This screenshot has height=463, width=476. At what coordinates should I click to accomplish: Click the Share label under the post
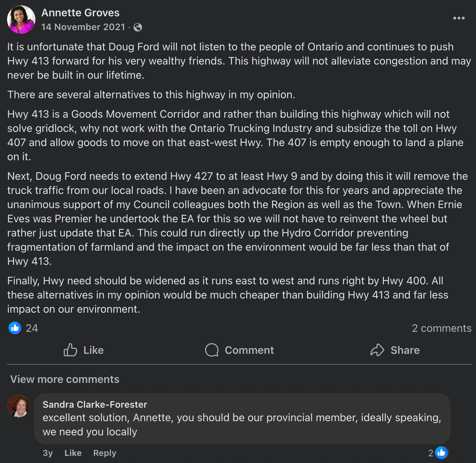pyautogui.click(x=405, y=350)
